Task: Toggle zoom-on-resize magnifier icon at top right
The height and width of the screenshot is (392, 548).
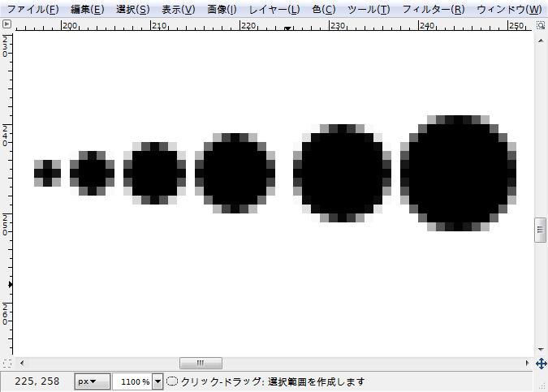Action: click(x=541, y=25)
